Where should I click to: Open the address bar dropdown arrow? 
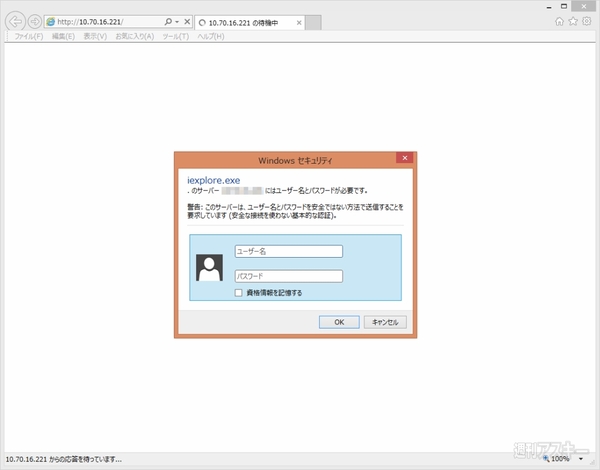pos(177,22)
